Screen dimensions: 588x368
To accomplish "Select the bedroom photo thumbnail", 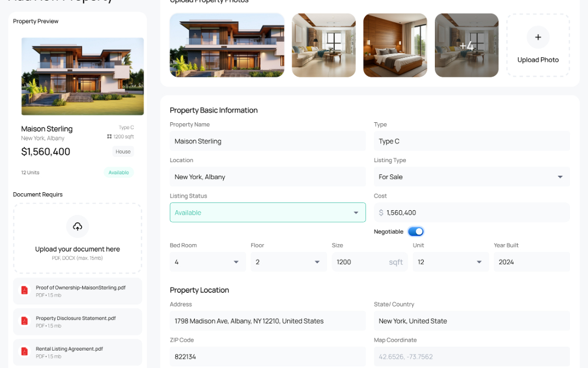I will pyautogui.click(x=395, y=46).
